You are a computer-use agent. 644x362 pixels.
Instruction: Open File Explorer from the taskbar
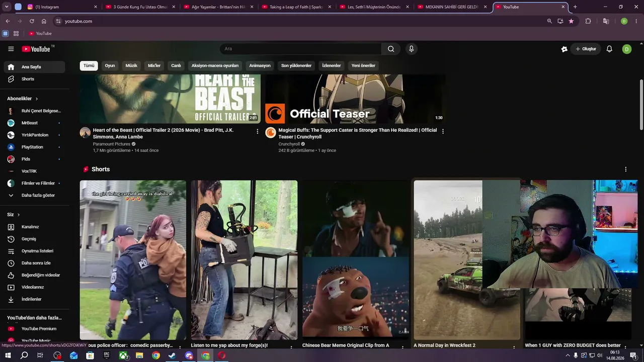pyautogui.click(x=139, y=355)
